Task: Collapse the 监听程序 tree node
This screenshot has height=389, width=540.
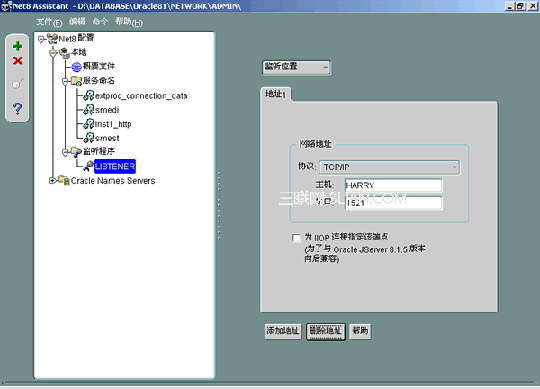Action: point(65,152)
